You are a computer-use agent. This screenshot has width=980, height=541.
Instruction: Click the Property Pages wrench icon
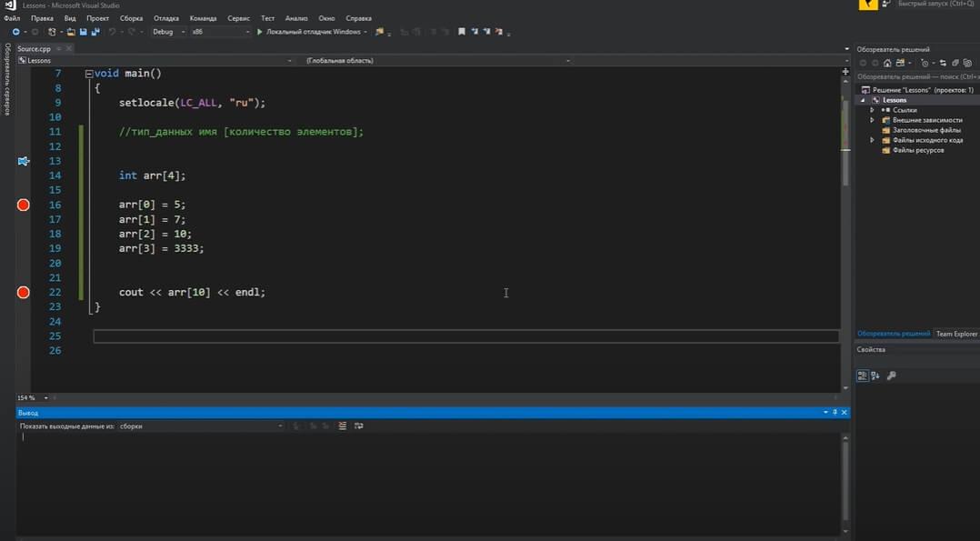(x=892, y=376)
